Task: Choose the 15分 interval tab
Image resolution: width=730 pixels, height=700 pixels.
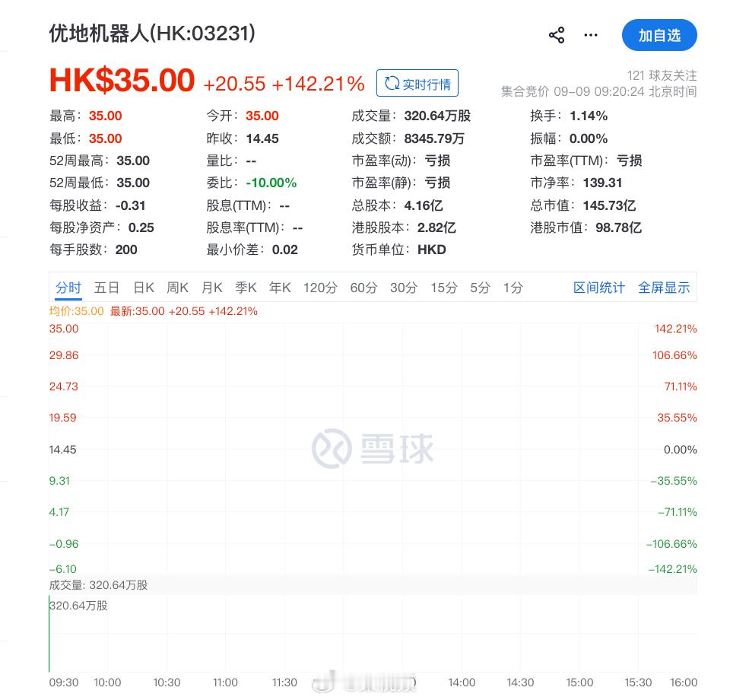Action: (443, 288)
